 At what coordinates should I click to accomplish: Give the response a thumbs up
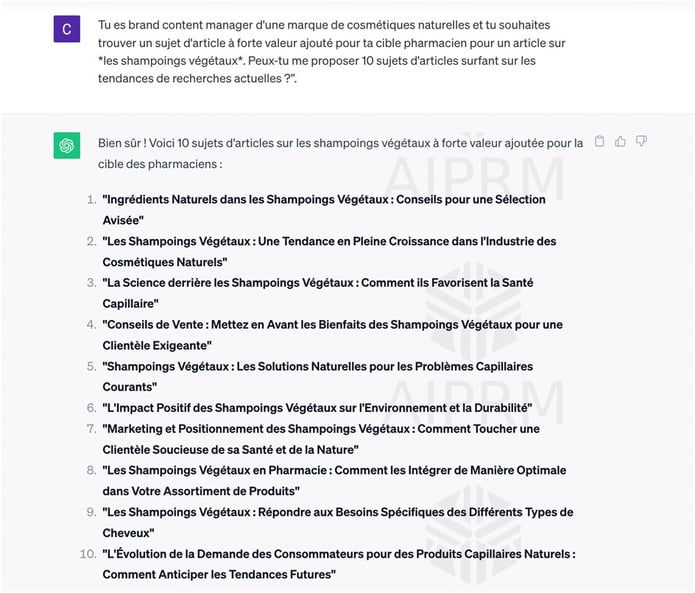point(620,141)
